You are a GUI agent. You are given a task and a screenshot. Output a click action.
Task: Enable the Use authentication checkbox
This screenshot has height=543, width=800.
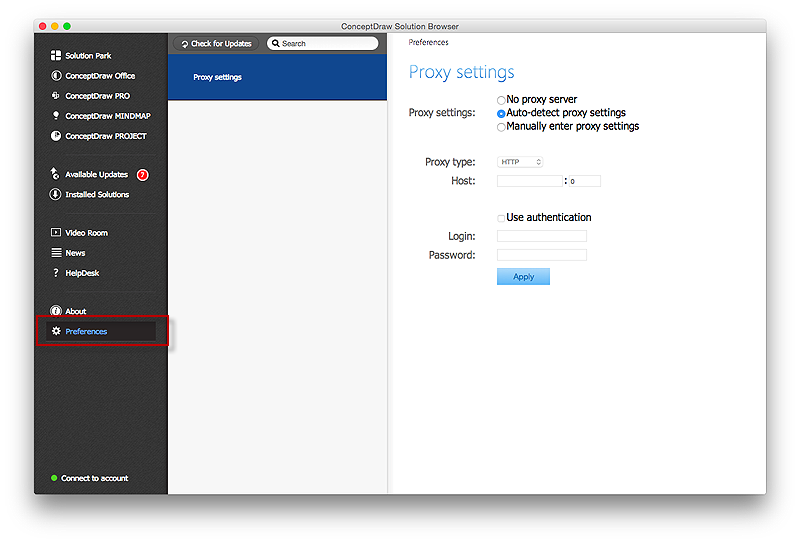tap(501, 218)
